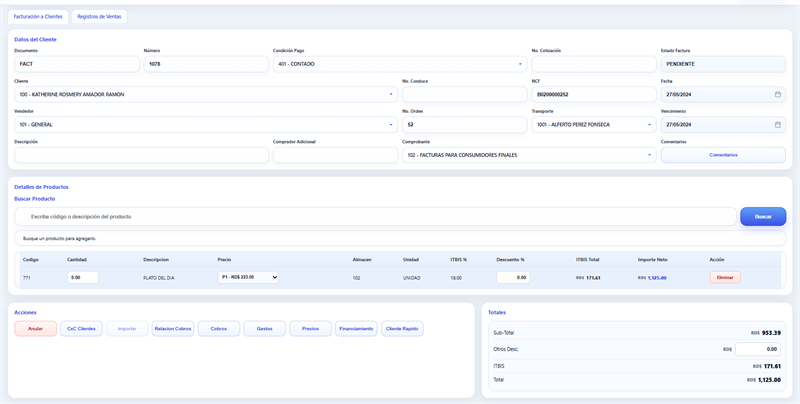Open Financiamiento action
The image size is (800, 404).
[355, 328]
